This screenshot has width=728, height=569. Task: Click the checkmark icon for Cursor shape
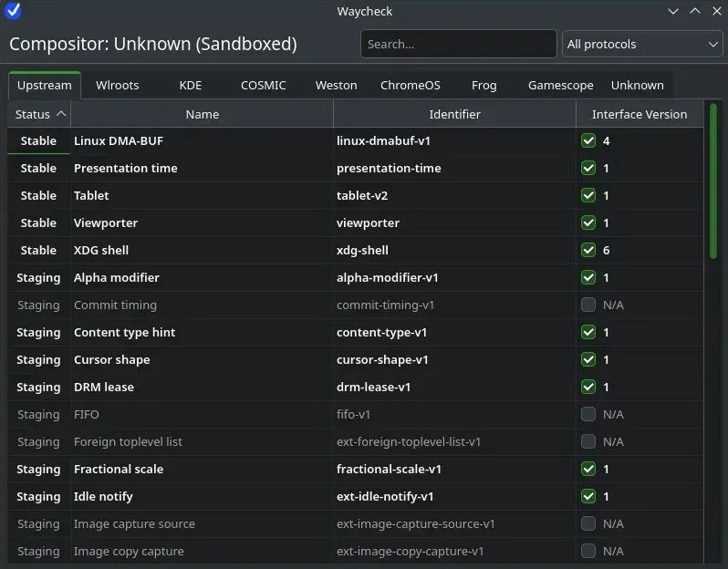click(x=588, y=359)
